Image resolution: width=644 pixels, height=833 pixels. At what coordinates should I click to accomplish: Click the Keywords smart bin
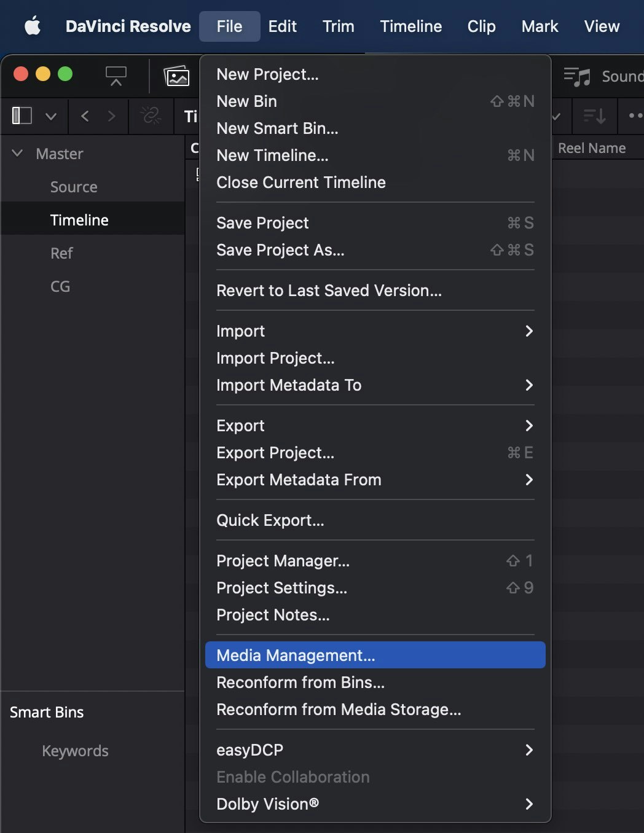75,751
